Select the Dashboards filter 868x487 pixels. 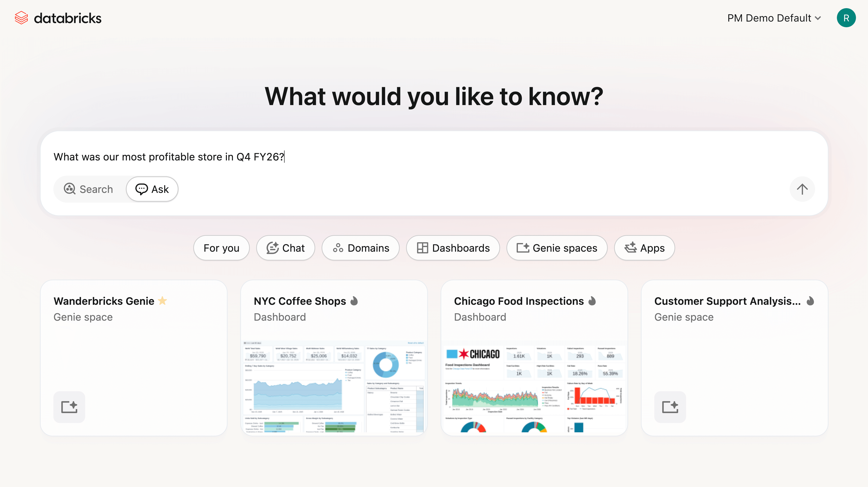tap(453, 248)
